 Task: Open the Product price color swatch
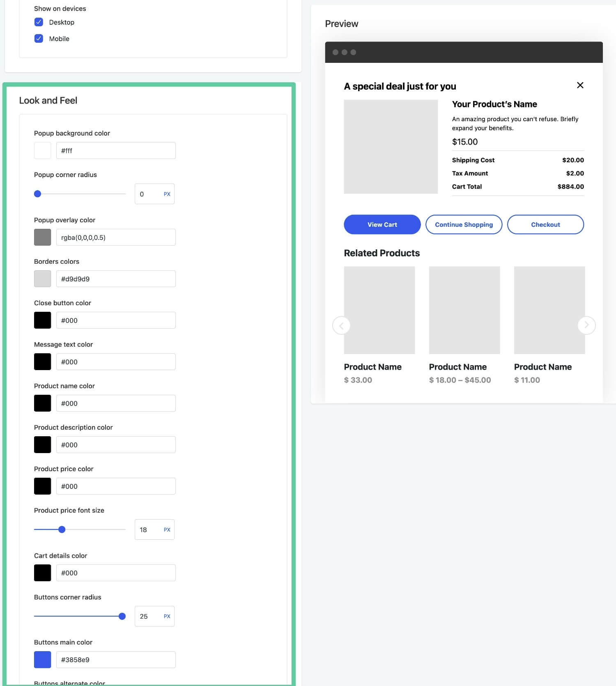tap(42, 486)
